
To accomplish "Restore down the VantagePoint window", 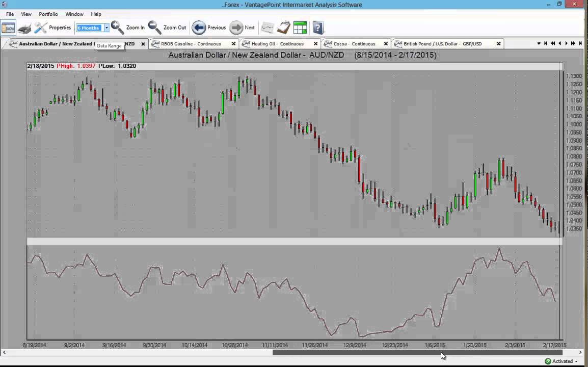I will coord(559,4).
